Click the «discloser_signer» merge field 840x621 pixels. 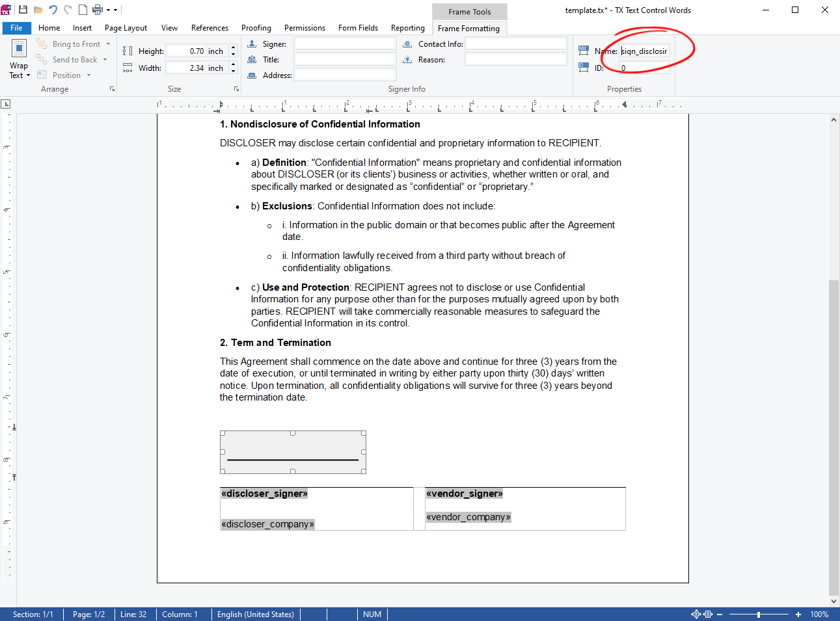click(x=264, y=494)
